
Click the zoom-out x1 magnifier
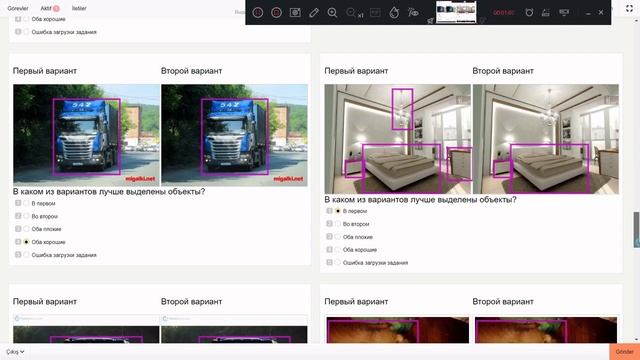[x=354, y=13]
